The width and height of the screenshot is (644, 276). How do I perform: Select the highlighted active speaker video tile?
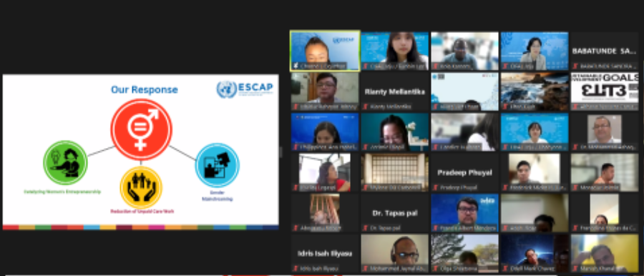pos(326,51)
